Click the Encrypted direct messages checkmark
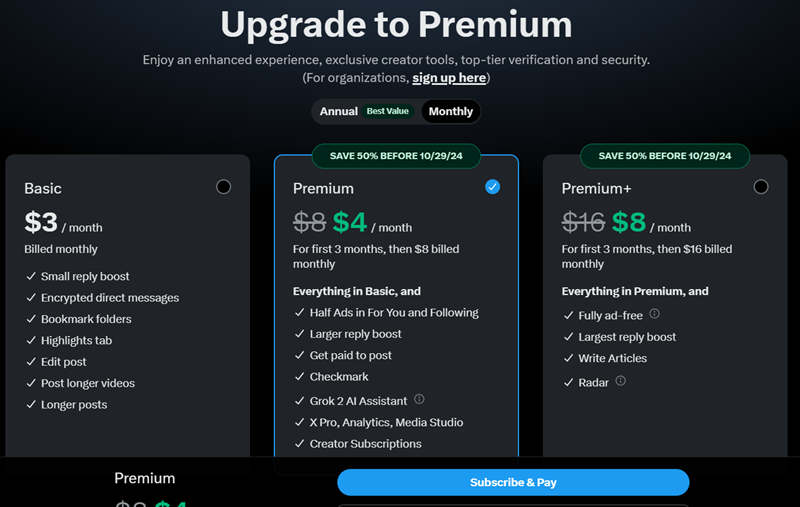Screen dimensions: 800x507 pyautogui.click(x=30, y=298)
